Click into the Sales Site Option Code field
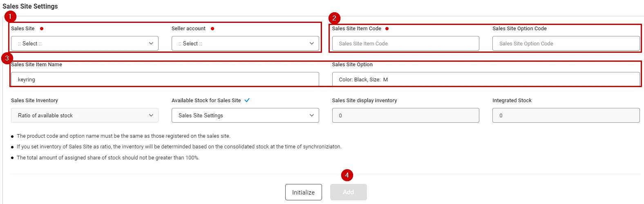This screenshot has height=204, width=644. tap(566, 43)
